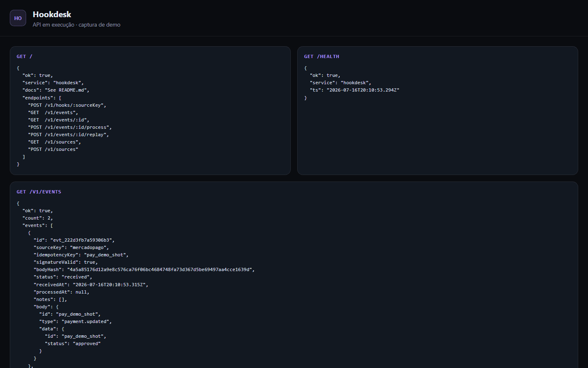Image resolution: width=588 pixels, height=368 pixels.
Task: Click the '"events": [' line
Action: tap(38, 225)
